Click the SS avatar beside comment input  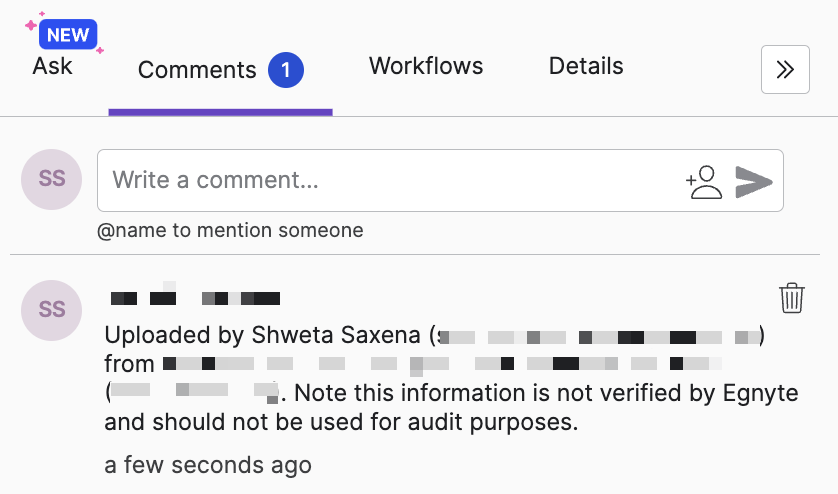pos(51,179)
